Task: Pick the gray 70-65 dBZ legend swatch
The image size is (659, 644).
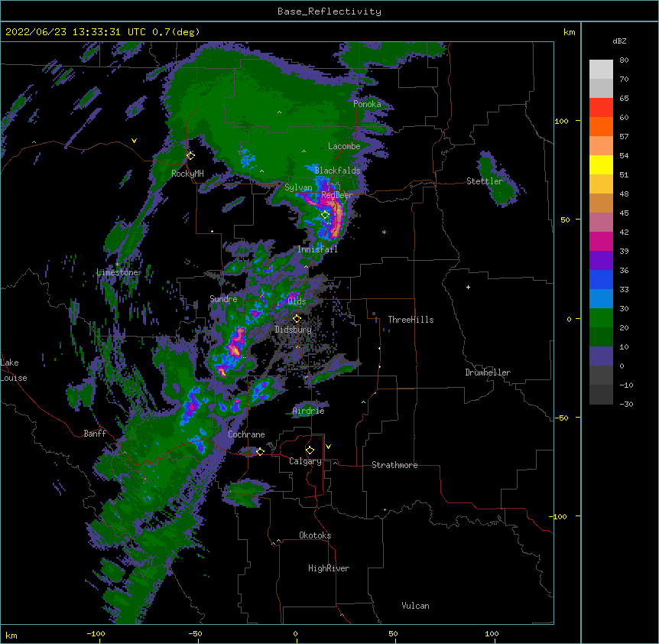Action: 601,88
